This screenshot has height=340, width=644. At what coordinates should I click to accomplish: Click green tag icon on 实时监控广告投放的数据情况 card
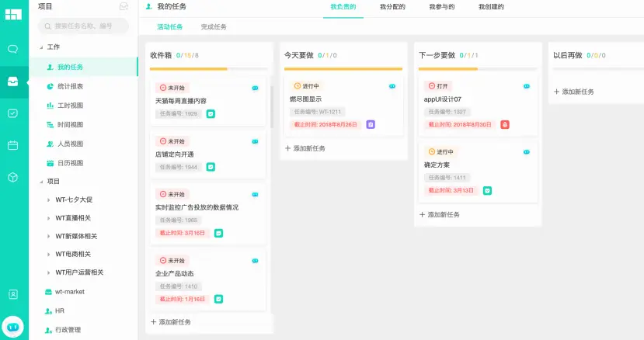pos(218,233)
